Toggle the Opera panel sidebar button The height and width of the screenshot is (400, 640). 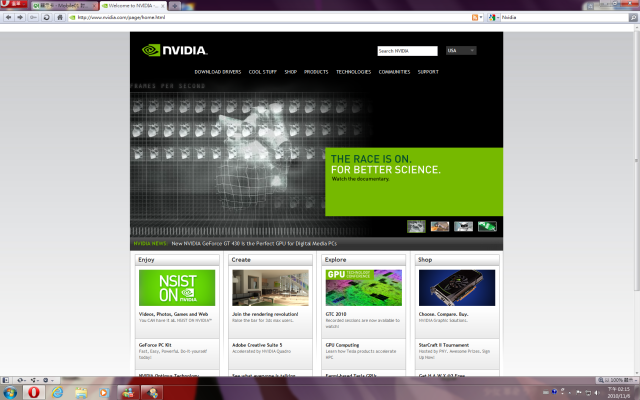(x=5, y=380)
